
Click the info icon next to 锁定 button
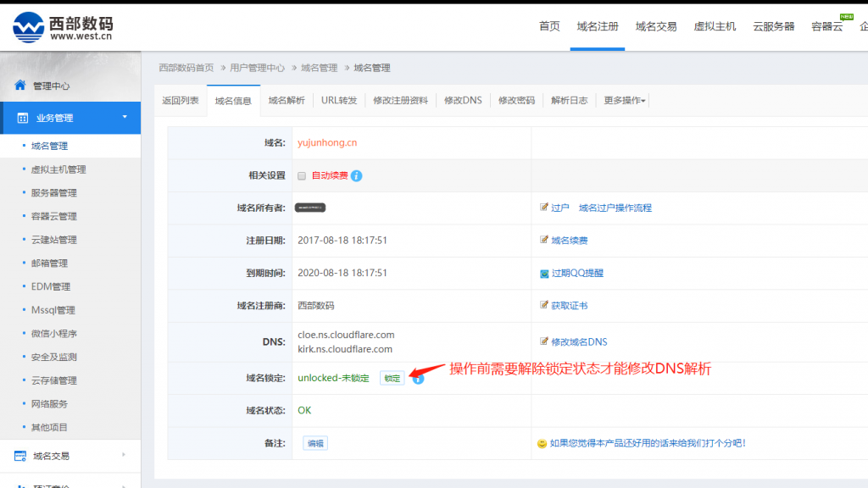coord(418,378)
